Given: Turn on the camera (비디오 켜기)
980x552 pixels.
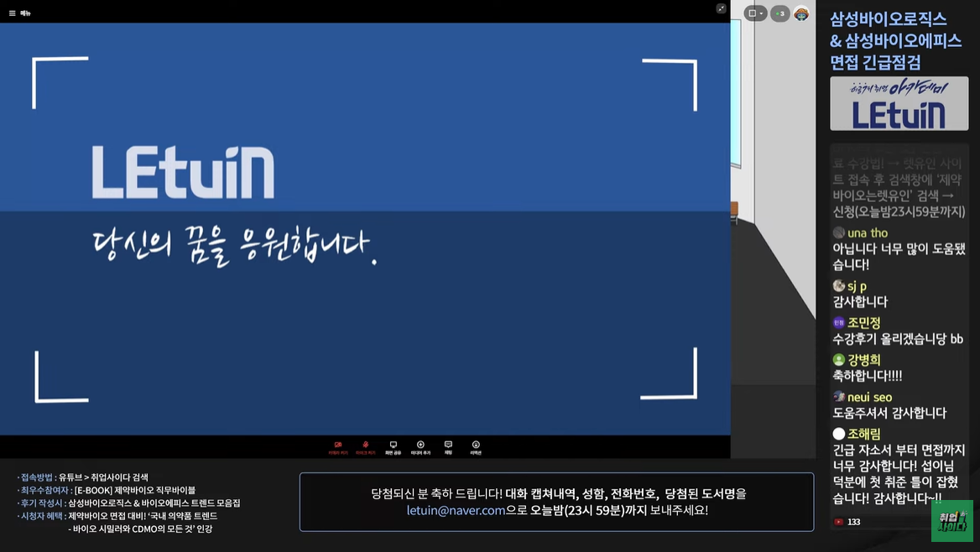Looking at the screenshot, I should pyautogui.click(x=338, y=445).
